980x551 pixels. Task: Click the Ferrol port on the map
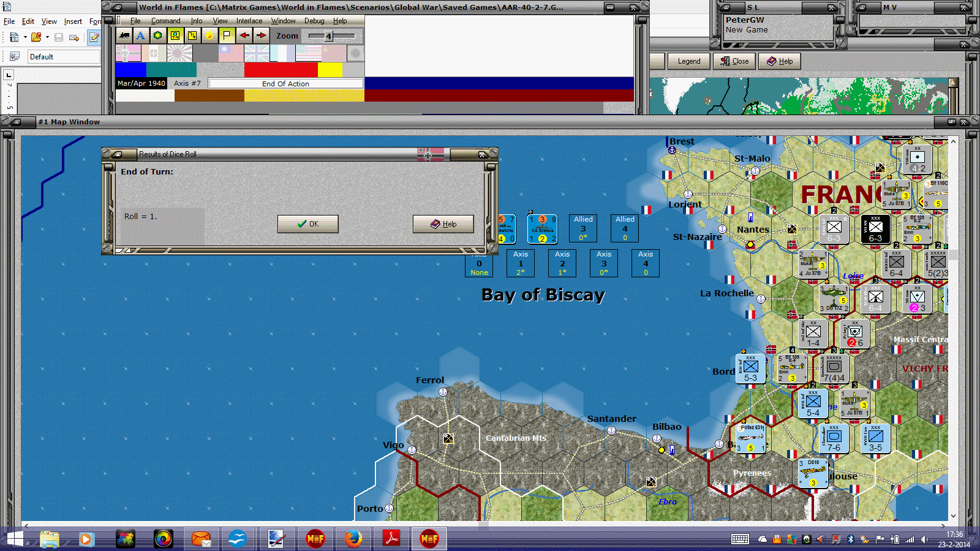(443, 392)
